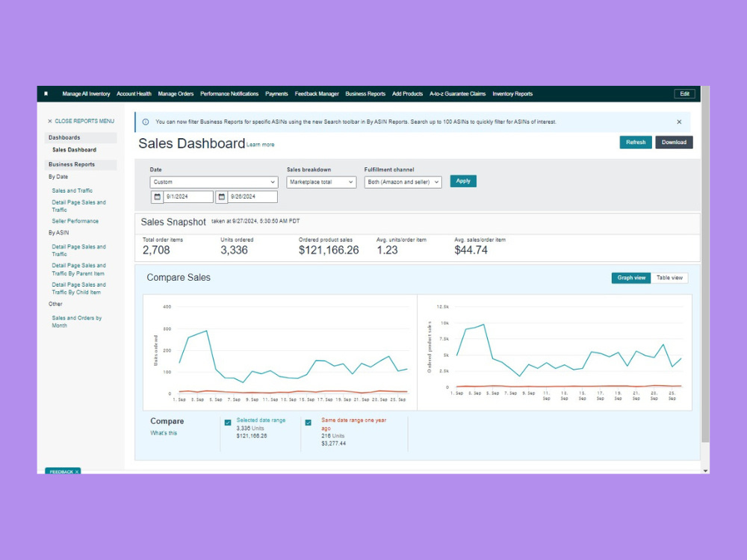Uncheck the Selected date range checkbox
This screenshot has width=747, height=560.
click(x=228, y=423)
